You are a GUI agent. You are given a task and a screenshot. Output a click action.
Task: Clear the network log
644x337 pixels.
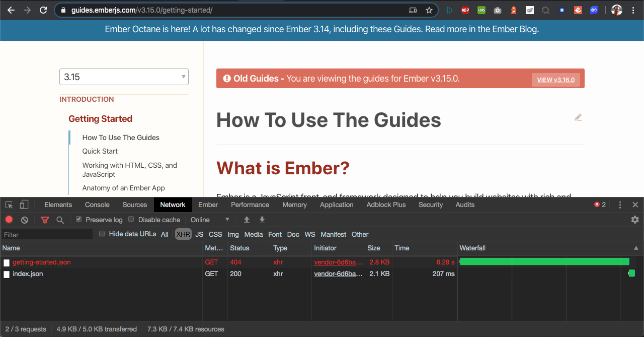[25, 220]
